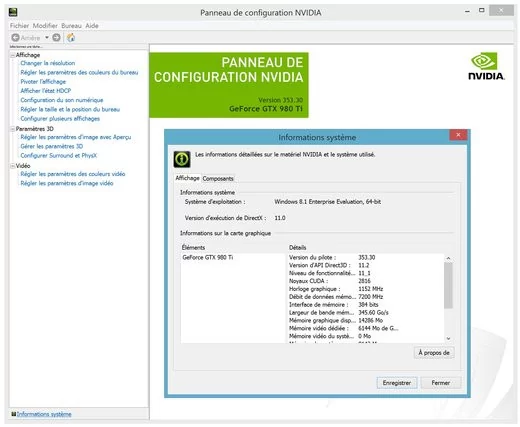Viewport: 520px width, 427px height.
Task: Open Gérer les paramètres 3D
Action: pos(52,146)
